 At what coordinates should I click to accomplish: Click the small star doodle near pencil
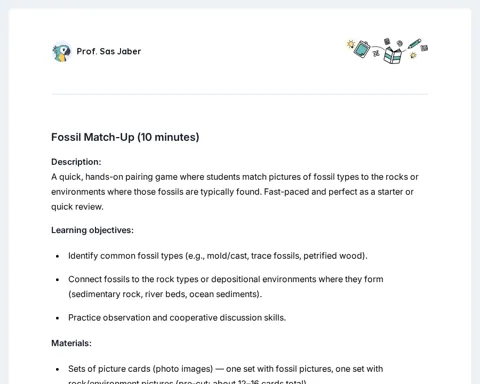pyautogui.click(x=413, y=55)
